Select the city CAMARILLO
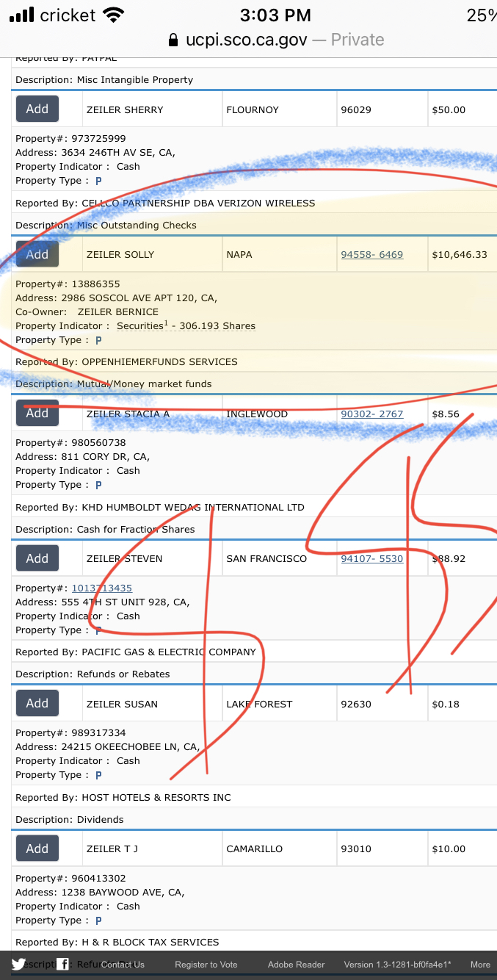This screenshot has height=980, width=497. coord(255,849)
